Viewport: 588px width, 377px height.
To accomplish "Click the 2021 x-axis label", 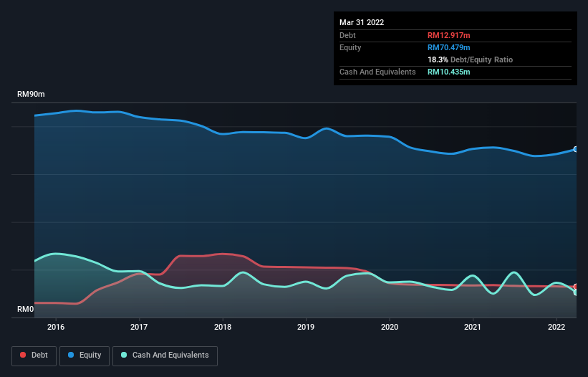I will point(473,327).
